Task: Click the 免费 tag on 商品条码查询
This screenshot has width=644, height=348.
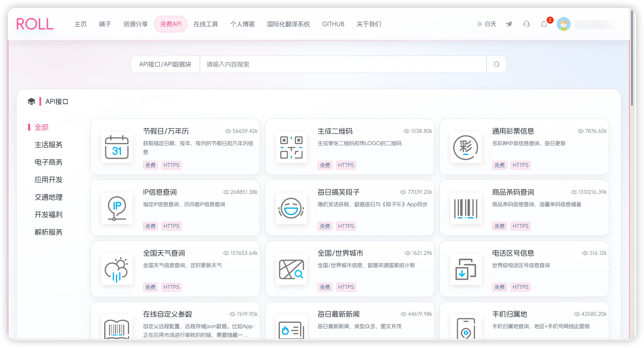Action: (499, 226)
